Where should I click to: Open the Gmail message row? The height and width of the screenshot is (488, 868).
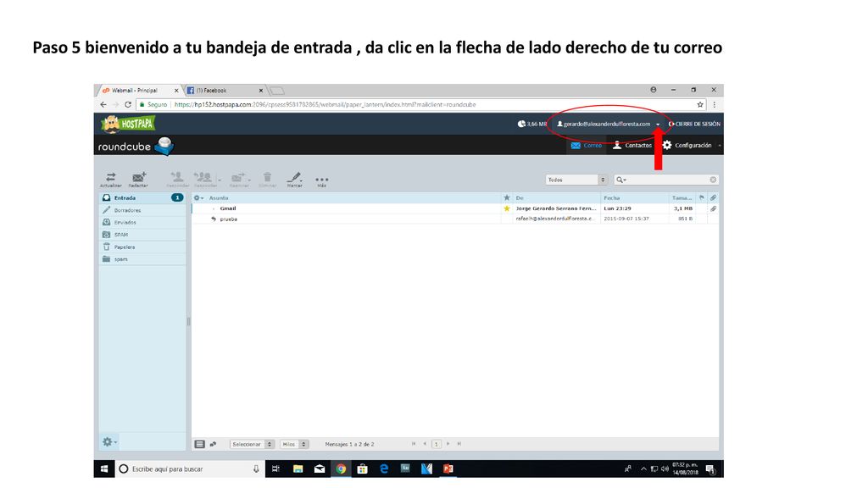455,208
